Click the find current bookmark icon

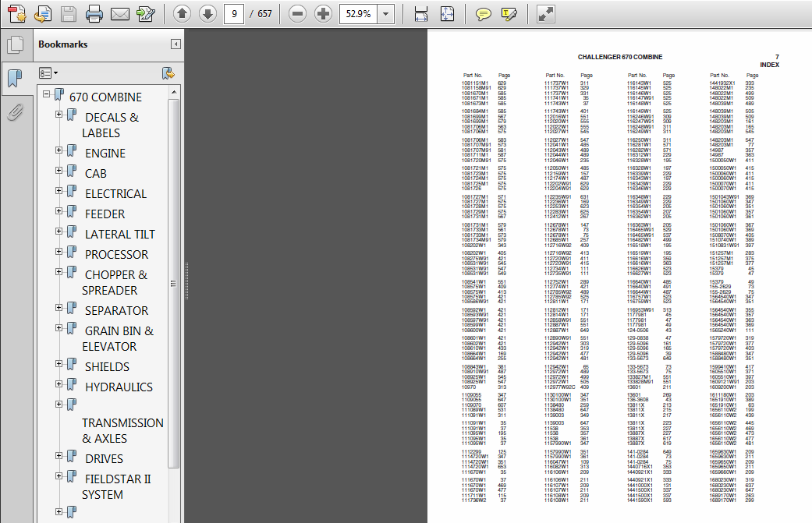168,73
